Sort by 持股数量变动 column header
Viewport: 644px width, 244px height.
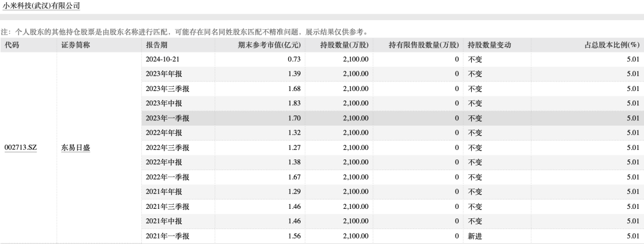[497, 45]
